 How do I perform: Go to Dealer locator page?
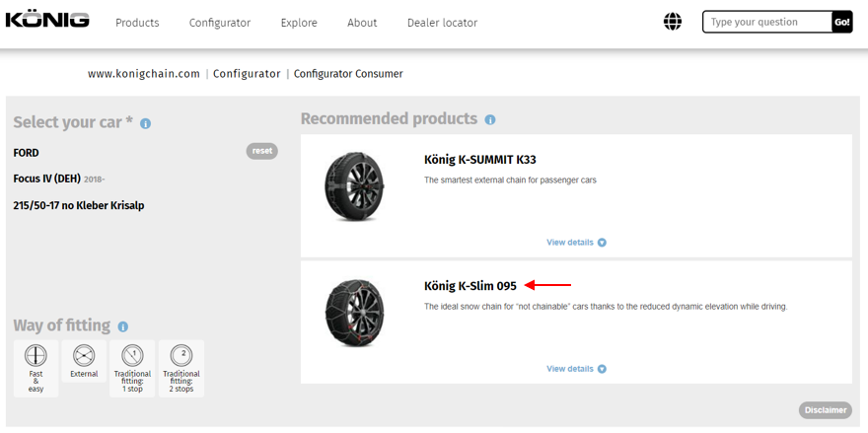tap(442, 23)
